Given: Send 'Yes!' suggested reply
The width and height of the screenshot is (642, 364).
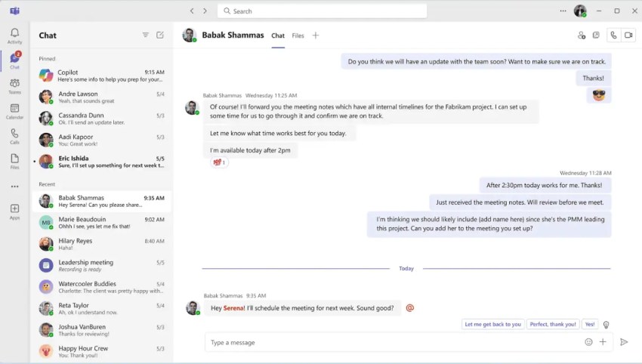Looking at the screenshot, I should click(590, 324).
